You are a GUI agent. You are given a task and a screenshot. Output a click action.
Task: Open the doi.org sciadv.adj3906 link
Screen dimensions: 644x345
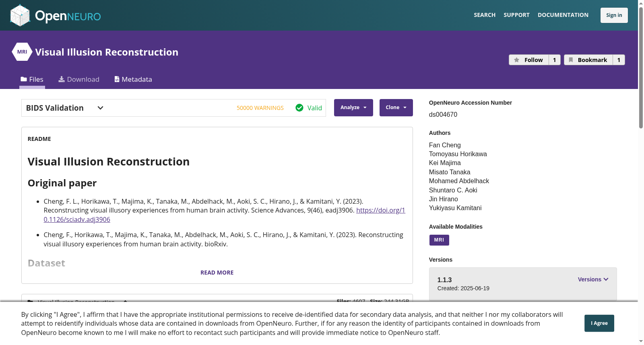click(381, 210)
